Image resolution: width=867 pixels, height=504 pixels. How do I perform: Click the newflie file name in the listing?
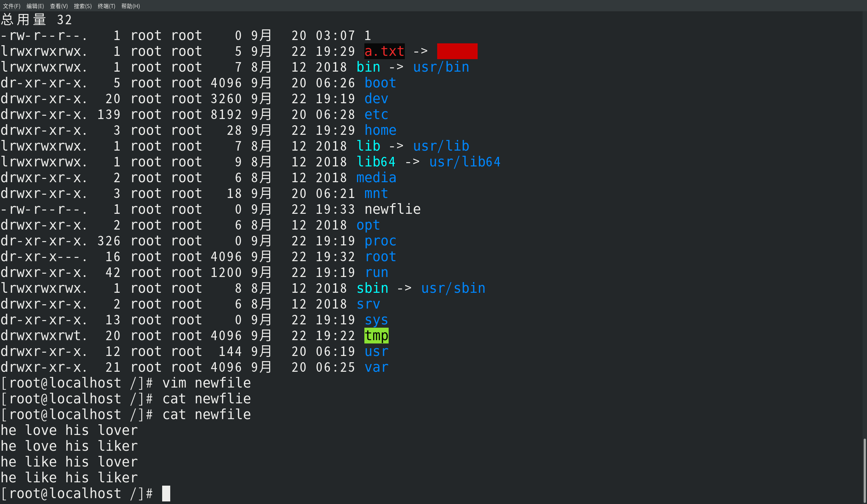[x=392, y=209]
